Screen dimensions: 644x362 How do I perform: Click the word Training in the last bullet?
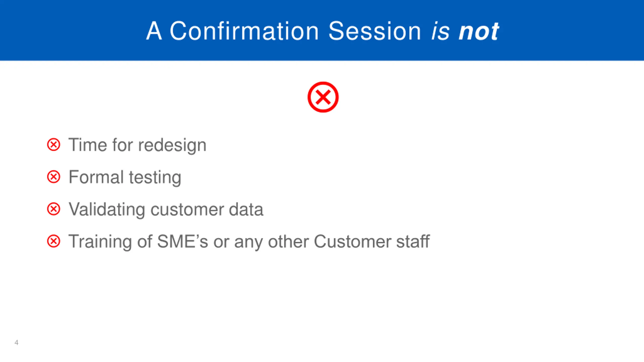[x=100, y=242]
